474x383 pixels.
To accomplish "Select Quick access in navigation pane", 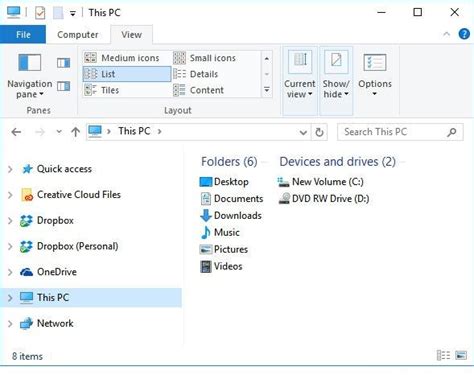I will 64,169.
